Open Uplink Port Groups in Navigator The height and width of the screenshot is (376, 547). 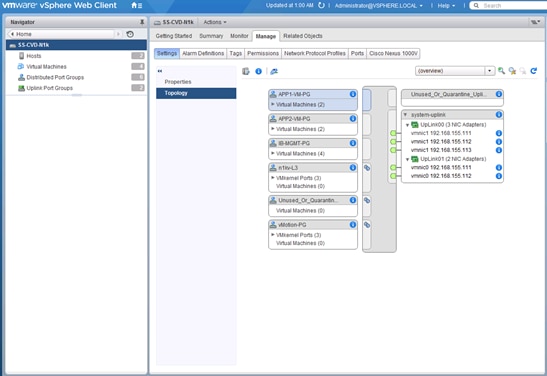pos(49,88)
